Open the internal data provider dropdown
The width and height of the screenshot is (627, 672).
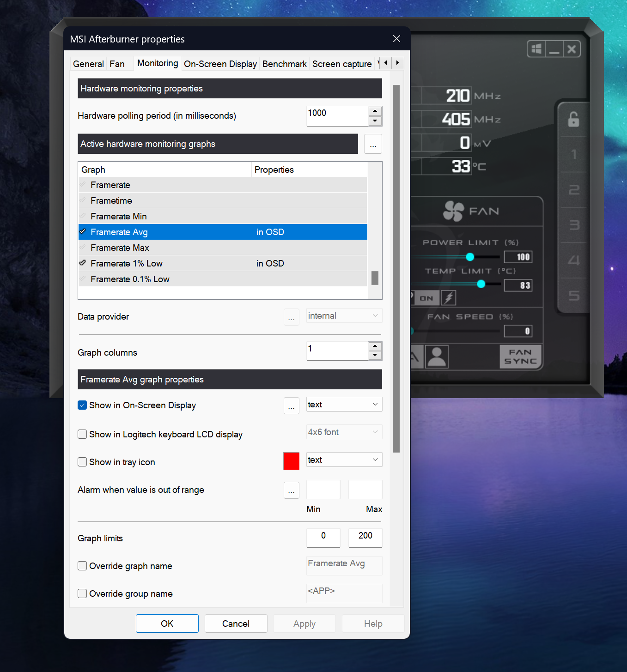(344, 316)
